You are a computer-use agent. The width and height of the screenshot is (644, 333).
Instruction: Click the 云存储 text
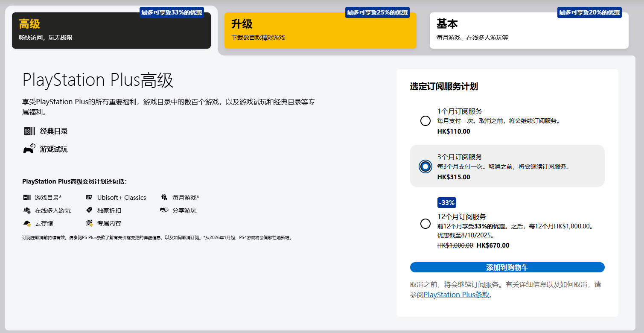point(44,223)
